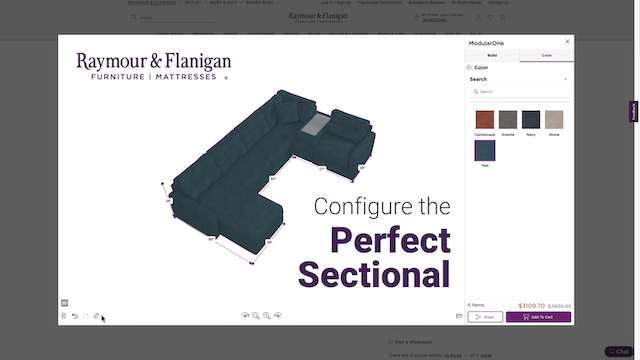Open the Contact Us link
The image size is (640, 360).
[x=498, y=2]
